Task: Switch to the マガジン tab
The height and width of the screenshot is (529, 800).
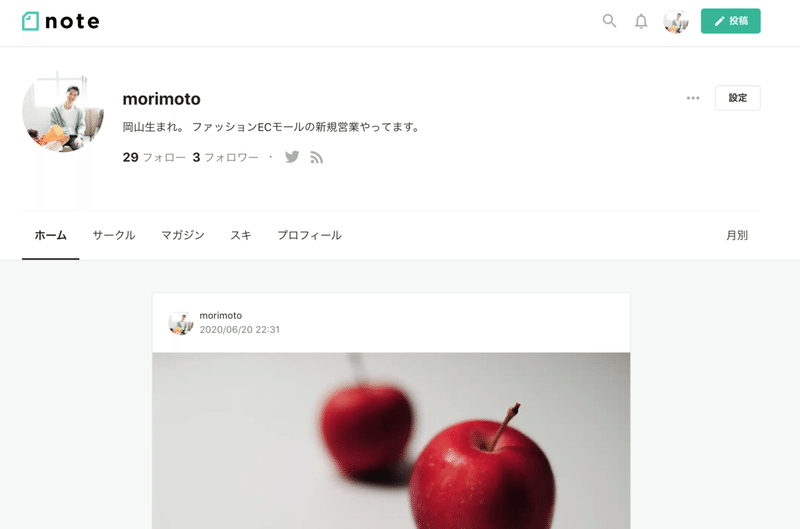Action: 183,236
